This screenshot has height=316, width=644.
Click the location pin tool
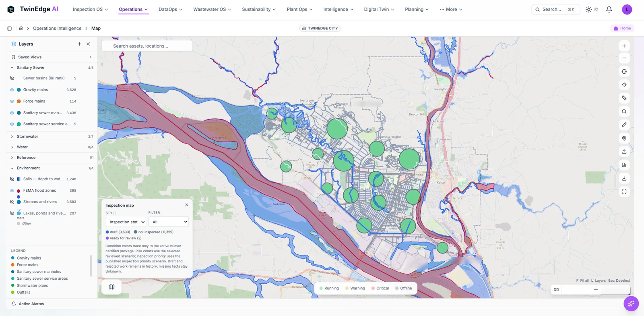pos(624,138)
